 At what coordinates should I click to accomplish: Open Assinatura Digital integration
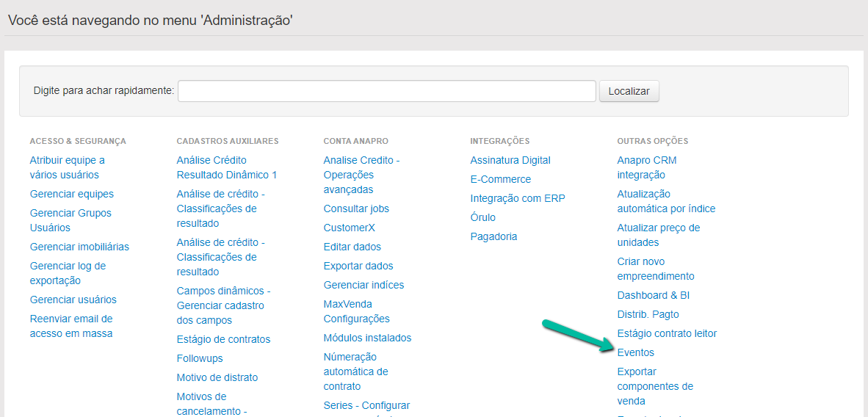click(510, 160)
